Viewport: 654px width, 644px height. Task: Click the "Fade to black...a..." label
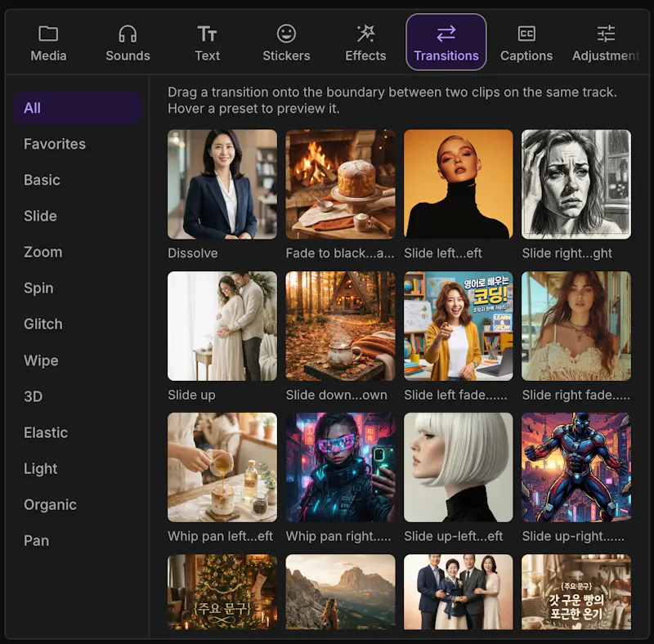(340, 253)
